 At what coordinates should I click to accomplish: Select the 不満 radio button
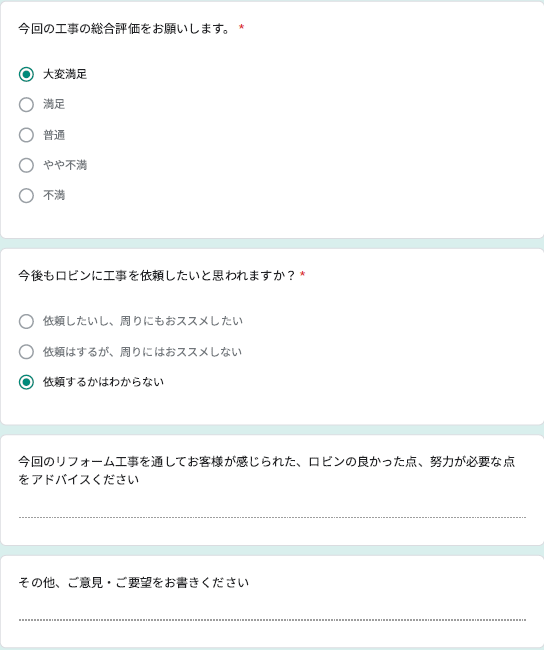[26, 195]
